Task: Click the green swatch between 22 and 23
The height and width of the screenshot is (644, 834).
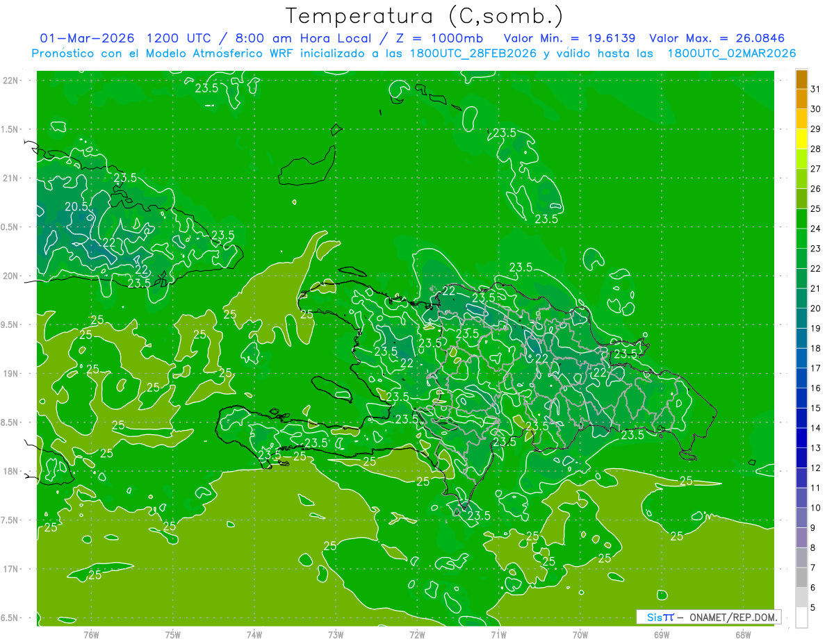Action: [801, 258]
